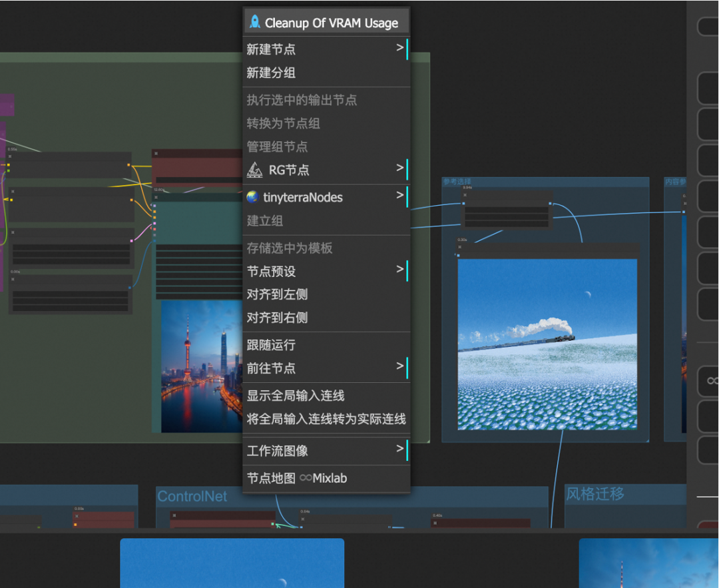This screenshot has height=588, width=719.
Task: Expand the 新建节点 submenu arrow
Action: click(x=401, y=49)
